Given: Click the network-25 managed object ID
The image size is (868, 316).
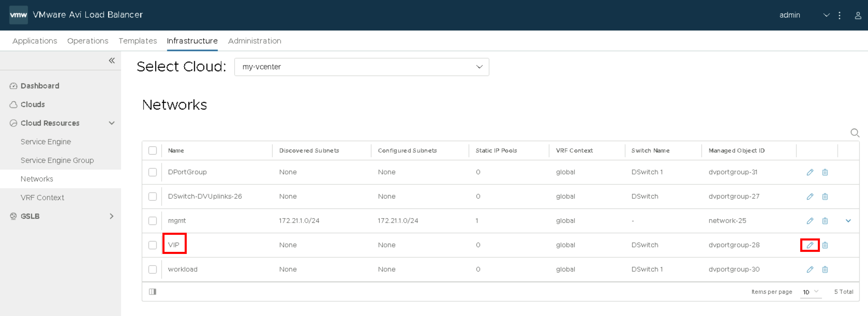Looking at the screenshot, I should coord(727,221).
